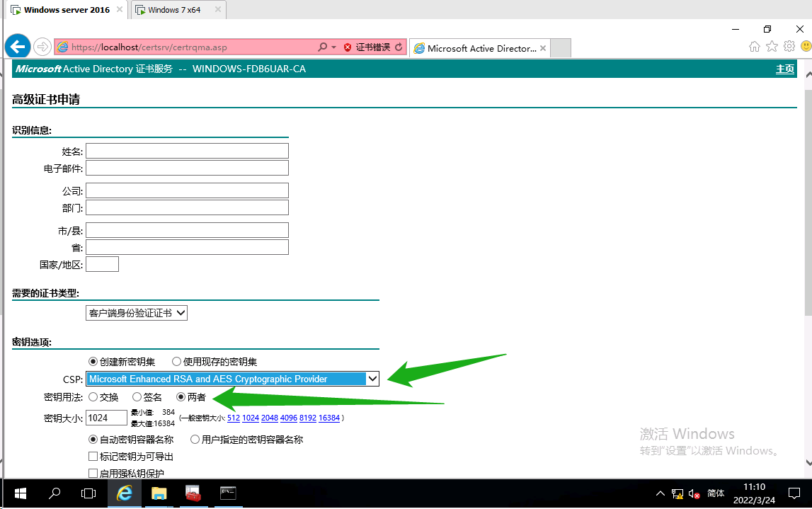
Task: Click the 部门 department input field
Action: (187, 207)
